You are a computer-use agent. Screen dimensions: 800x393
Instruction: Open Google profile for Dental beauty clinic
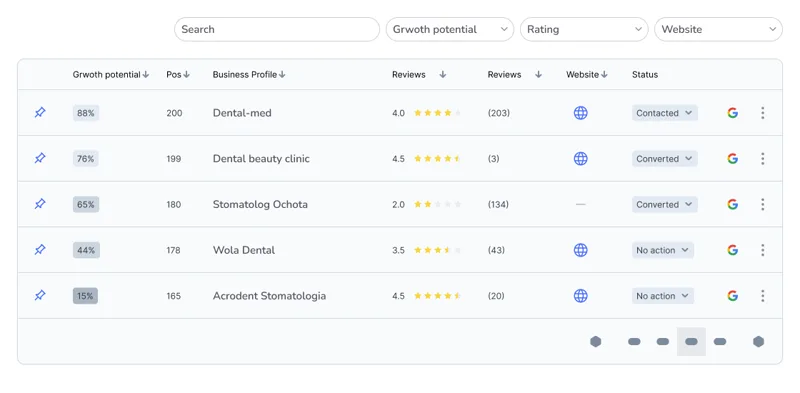[733, 159]
